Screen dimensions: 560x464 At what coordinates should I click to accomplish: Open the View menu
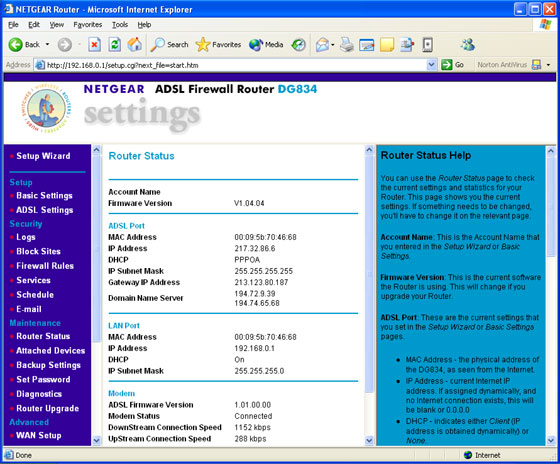tap(56, 25)
